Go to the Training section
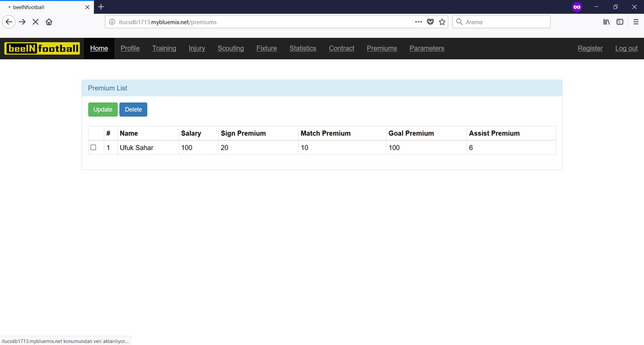Viewport: 644px width, 345px height. 164,48
